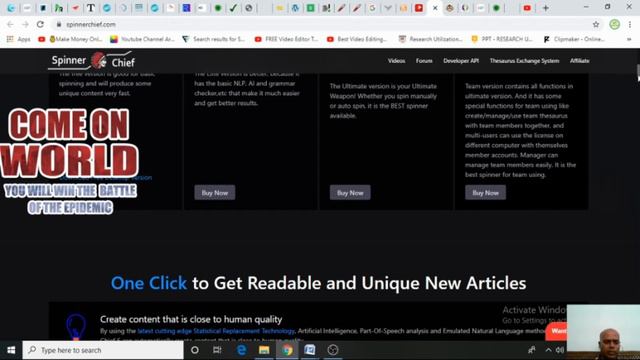Open the Best Video Editing... bookmark
The height and width of the screenshot is (360, 640).
coord(357,39)
